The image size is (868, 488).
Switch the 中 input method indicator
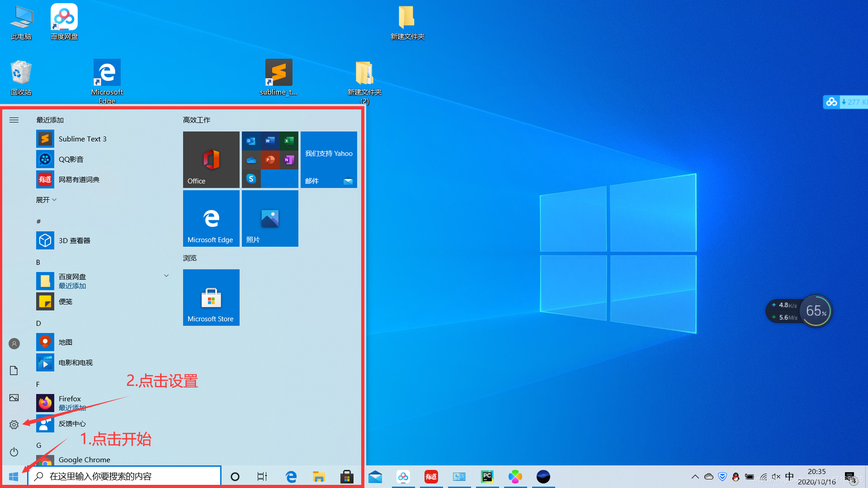pos(789,477)
